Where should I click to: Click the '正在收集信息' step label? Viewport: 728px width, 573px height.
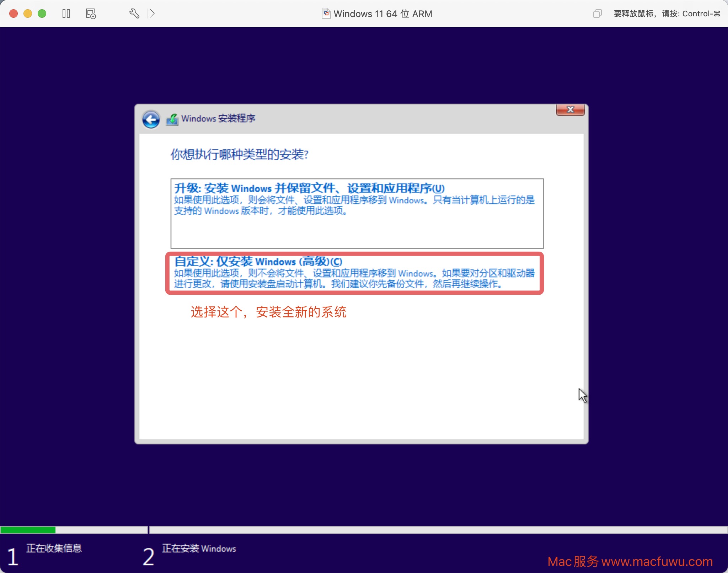[x=54, y=548]
